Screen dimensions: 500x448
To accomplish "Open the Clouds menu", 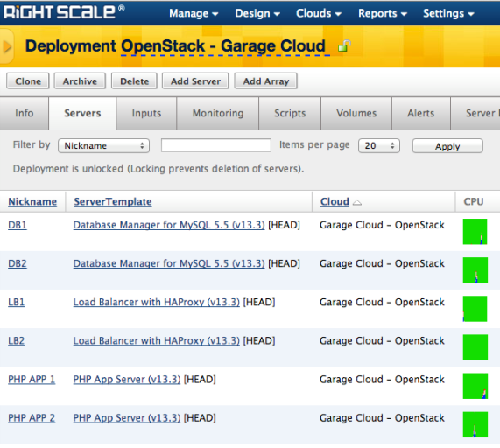I will pos(319,13).
